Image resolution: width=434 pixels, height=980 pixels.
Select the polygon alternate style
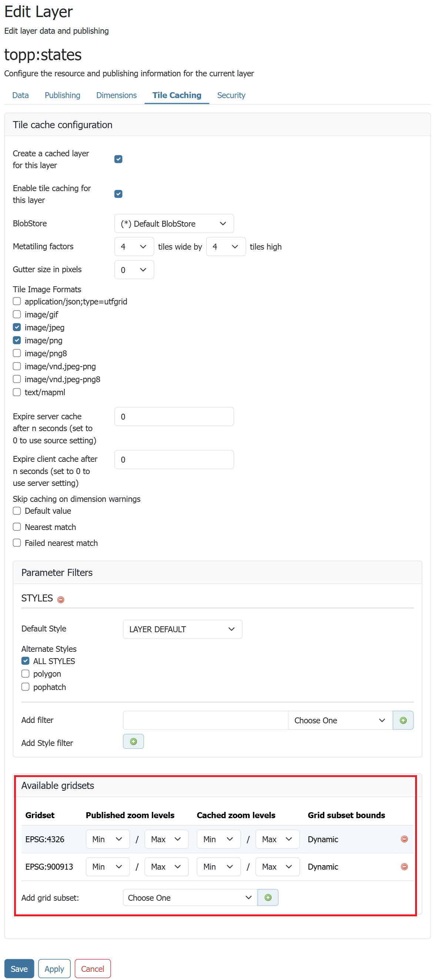pos(26,674)
